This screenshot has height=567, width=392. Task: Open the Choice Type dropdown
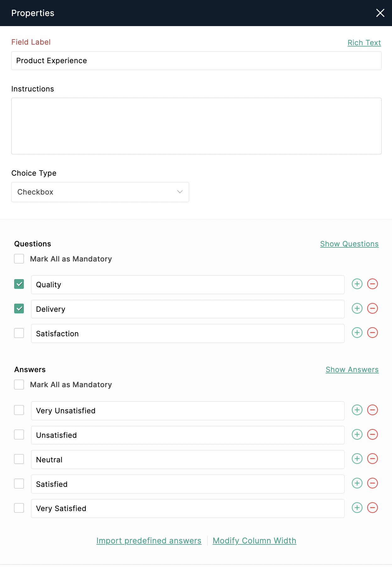100,192
